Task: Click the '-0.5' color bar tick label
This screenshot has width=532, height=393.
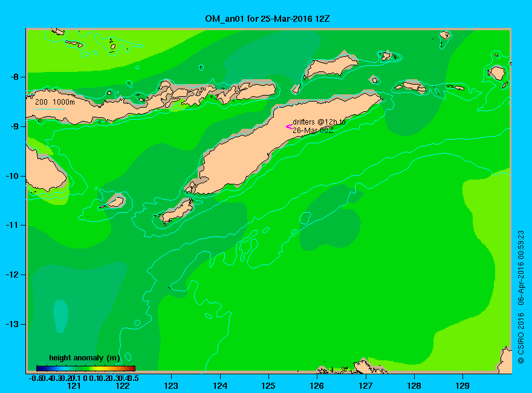Action: click(35, 378)
